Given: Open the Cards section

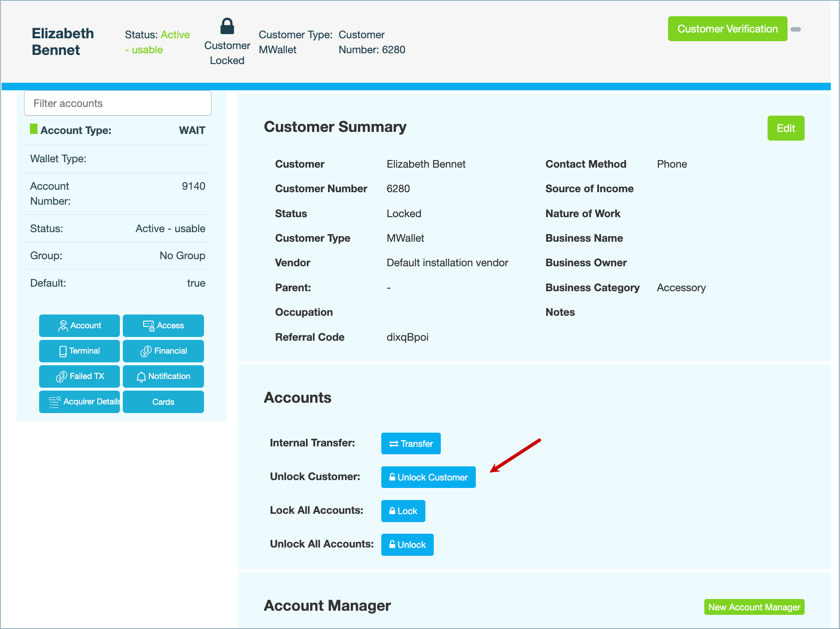Looking at the screenshot, I should pyautogui.click(x=163, y=401).
